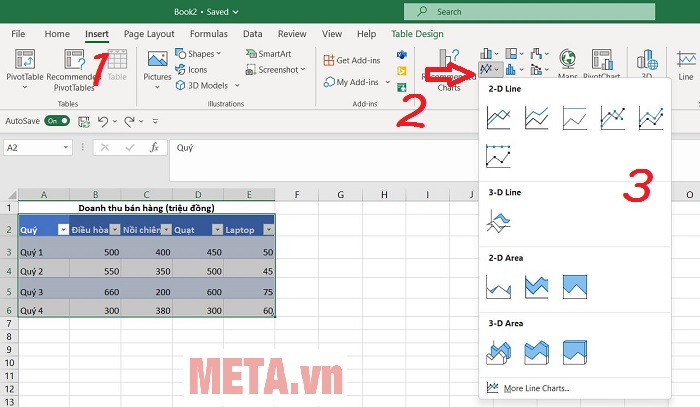Select the 100% Stacked Line chart
The height and width of the screenshot is (407, 700).
575,118
